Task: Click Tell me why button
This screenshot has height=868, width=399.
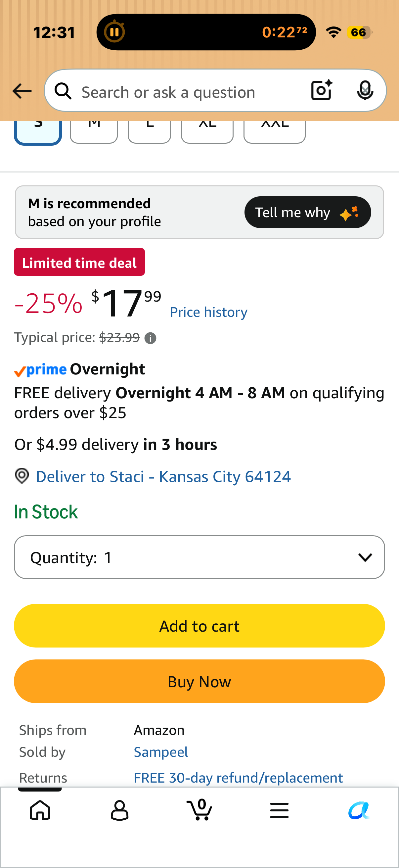Action: click(x=307, y=212)
